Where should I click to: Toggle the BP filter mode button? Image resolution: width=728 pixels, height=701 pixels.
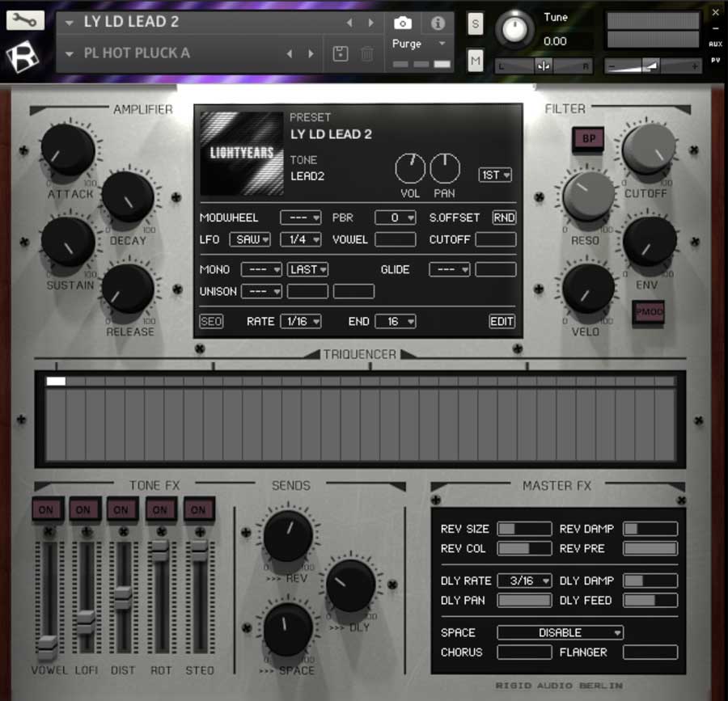point(588,139)
